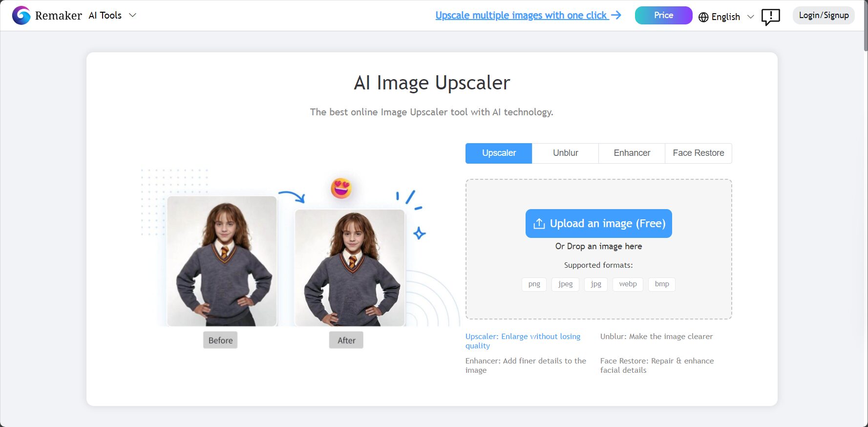868x427 pixels.
Task: Click the Remaker swirl logo icon
Action: 21,16
